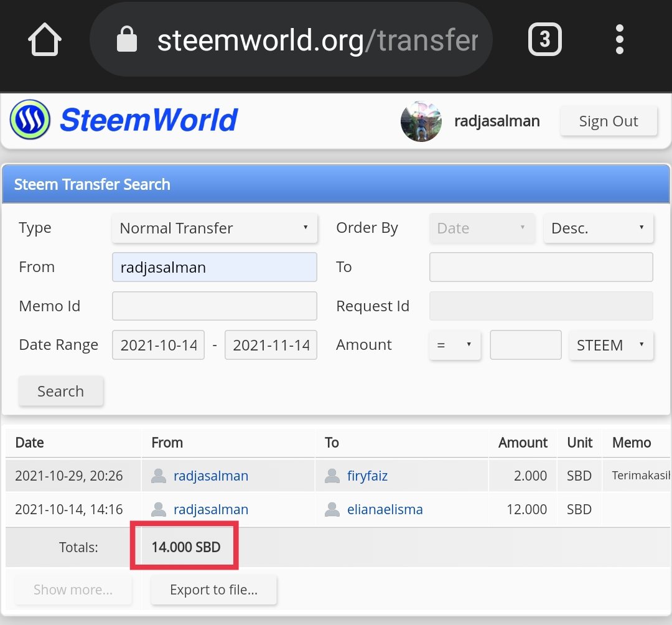Click Steem Transfer Search panel header
Viewport: 672px width, 625px height.
coord(336,184)
